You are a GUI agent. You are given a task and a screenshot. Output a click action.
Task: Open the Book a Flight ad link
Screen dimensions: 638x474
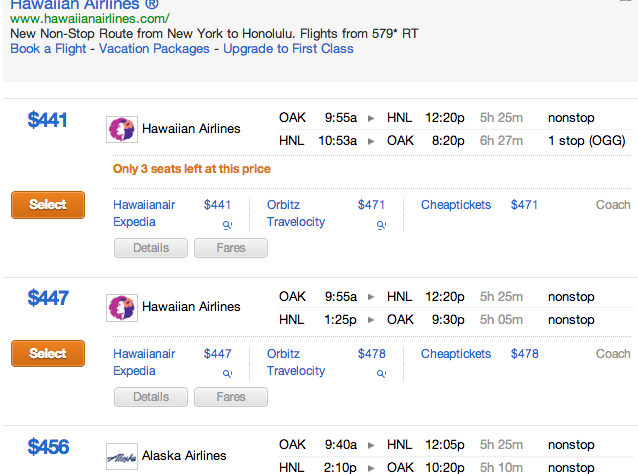point(48,48)
